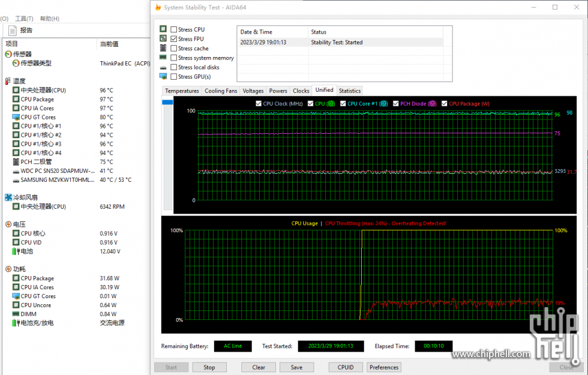
Task: Click the WDC PC SN520 drive icon
Action: [x=16, y=172]
